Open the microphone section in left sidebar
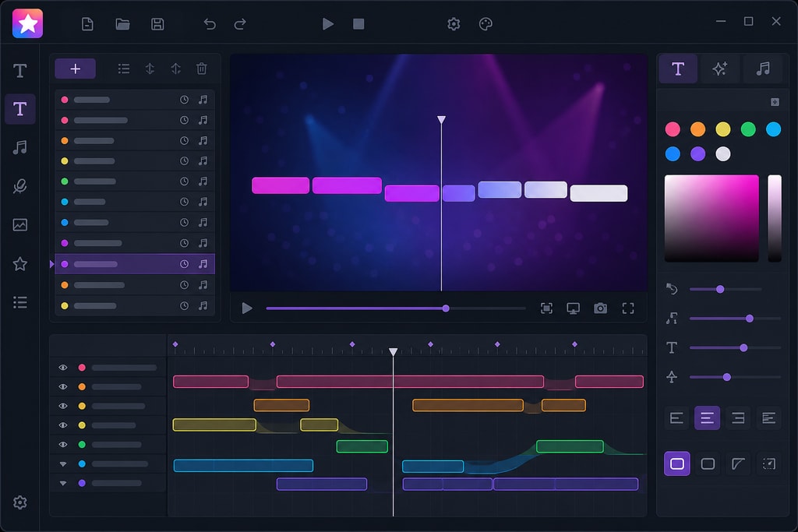The image size is (798, 532). [20, 186]
